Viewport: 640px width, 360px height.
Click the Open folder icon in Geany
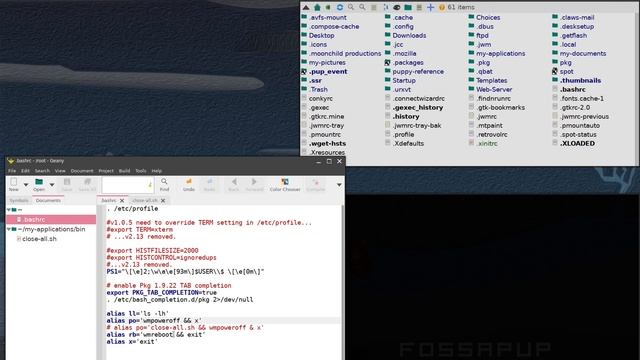[x=39, y=184]
